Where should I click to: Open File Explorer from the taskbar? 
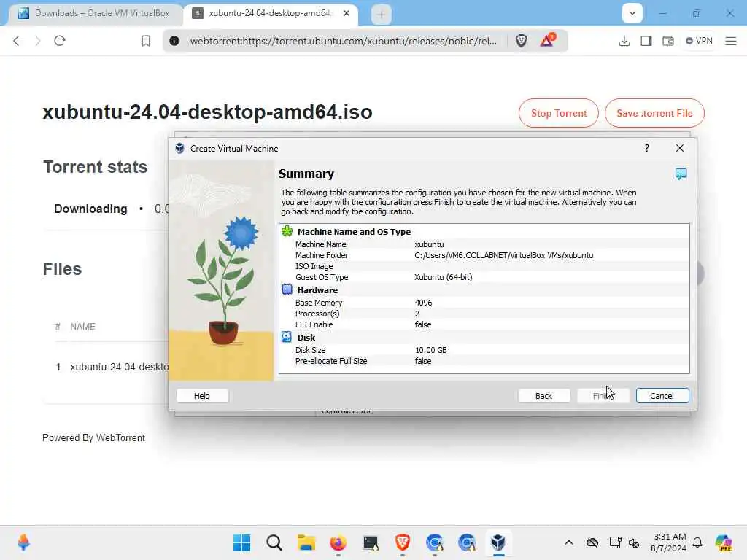[306, 542]
